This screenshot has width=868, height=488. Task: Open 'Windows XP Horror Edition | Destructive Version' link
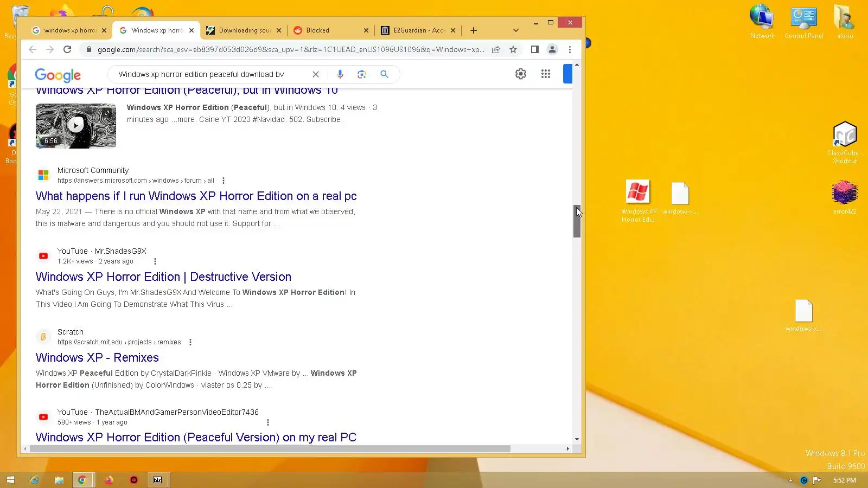tap(163, 277)
